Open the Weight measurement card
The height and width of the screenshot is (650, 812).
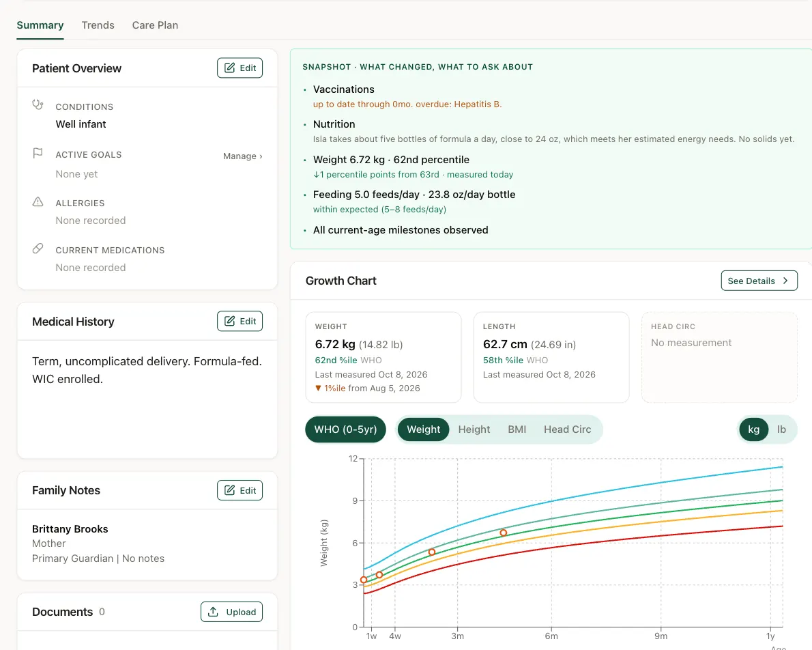[x=383, y=357]
